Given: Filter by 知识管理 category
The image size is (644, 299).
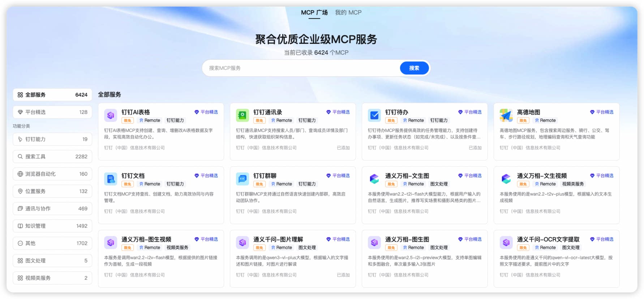Looking at the screenshot, I should (52, 226).
